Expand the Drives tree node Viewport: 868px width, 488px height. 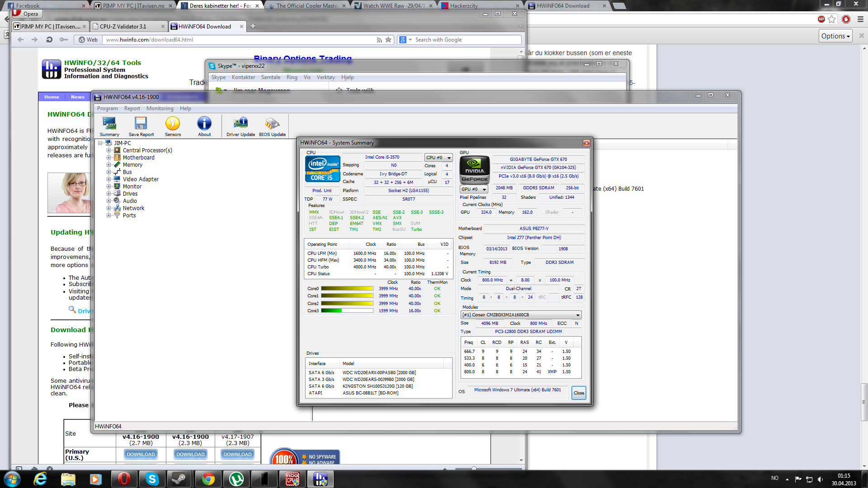pyautogui.click(x=108, y=194)
